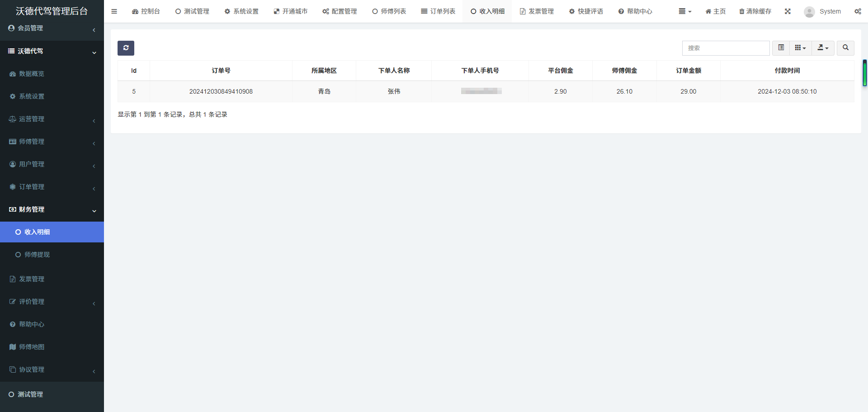The height and width of the screenshot is (412, 868).
Task: Open sidebar 发票管理 item
Action: coord(52,279)
